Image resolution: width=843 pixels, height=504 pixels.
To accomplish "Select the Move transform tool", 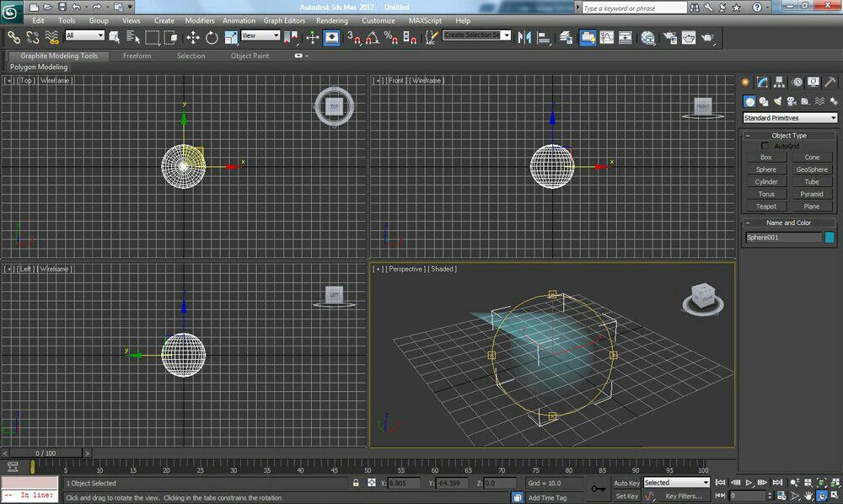I will point(193,37).
